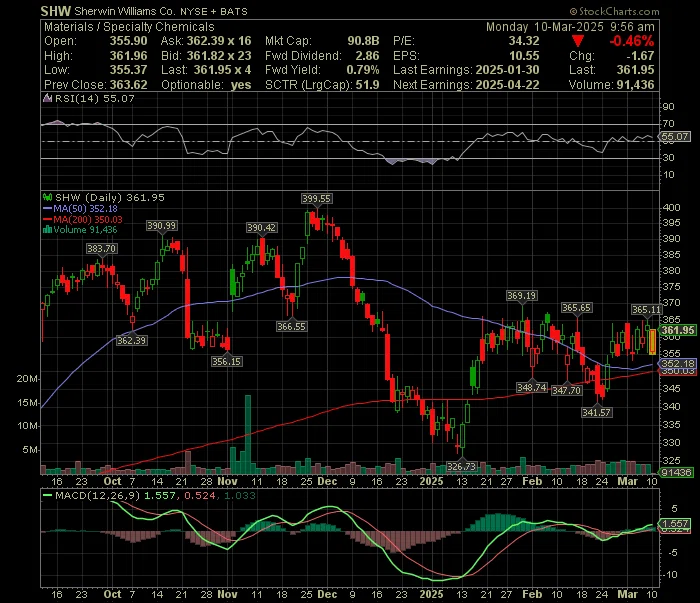
Task: Click the Materials / Specialty Chemicals text
Action: point(129,27)
